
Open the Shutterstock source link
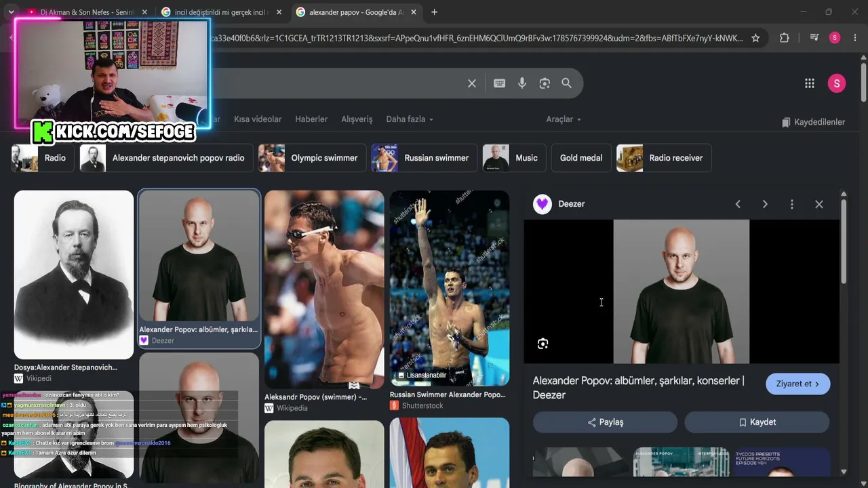(x=416, y=405)
